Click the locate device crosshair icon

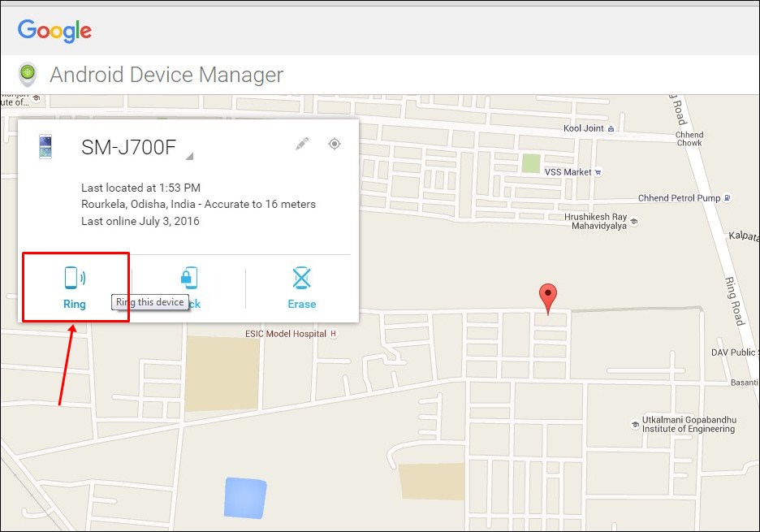coord(335,144)
